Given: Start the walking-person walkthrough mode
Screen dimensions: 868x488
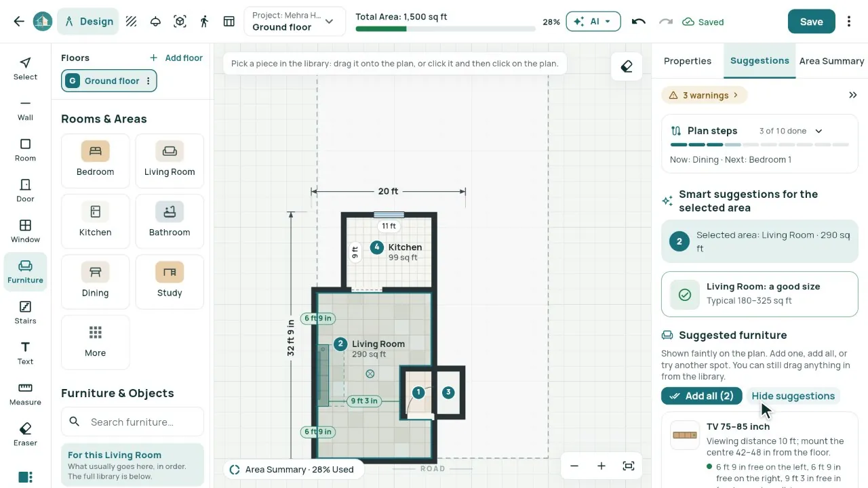Looking at the screenshot, I should 204,22.
